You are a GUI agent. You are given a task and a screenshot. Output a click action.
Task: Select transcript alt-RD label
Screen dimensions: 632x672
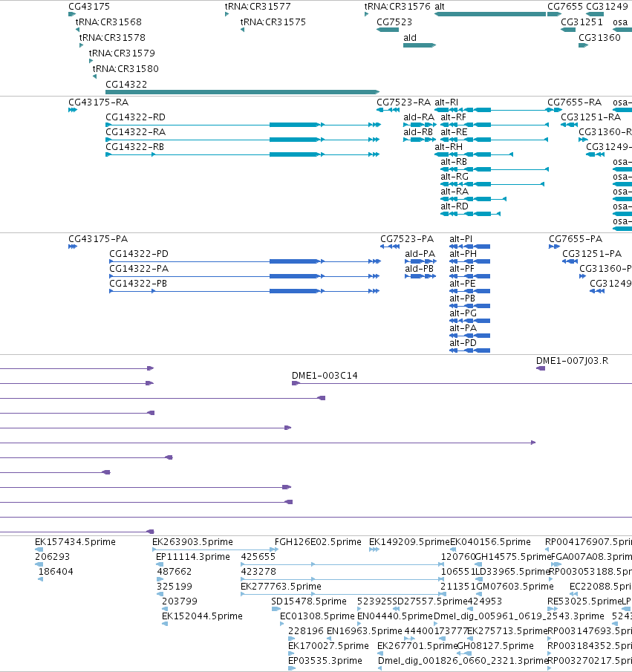455,206
